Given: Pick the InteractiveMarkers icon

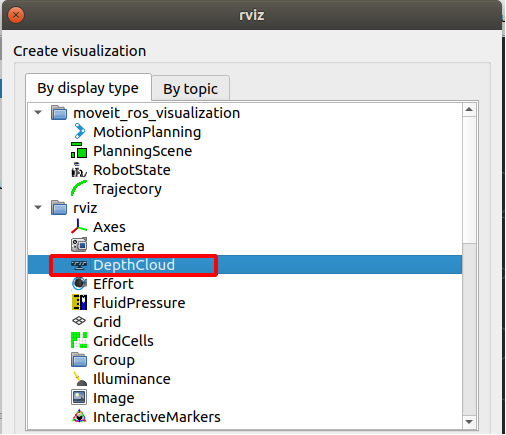Looking at the screenshot, I should click(x=79, y=417).
